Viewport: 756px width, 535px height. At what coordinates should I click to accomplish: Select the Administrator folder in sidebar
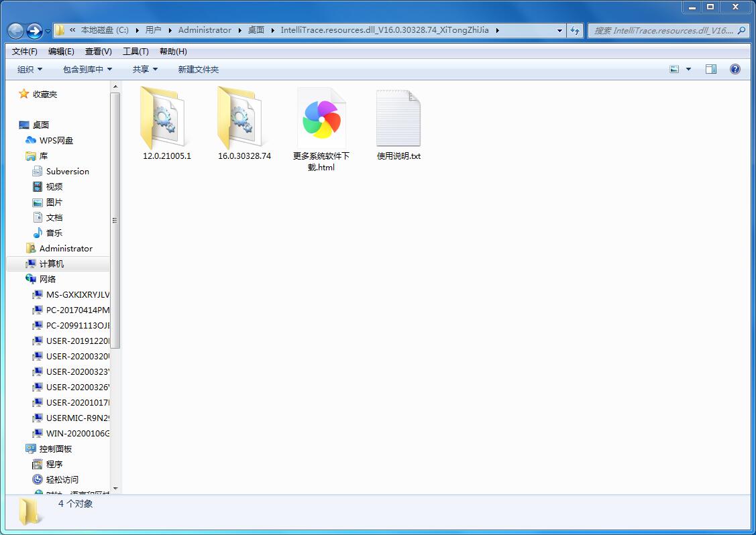(66, 248)
